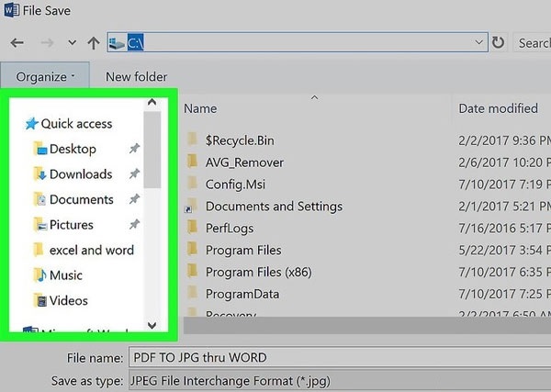Click the Videos folder icon in sidebar
Screen dimensions: 551x392
click(39, 300)
